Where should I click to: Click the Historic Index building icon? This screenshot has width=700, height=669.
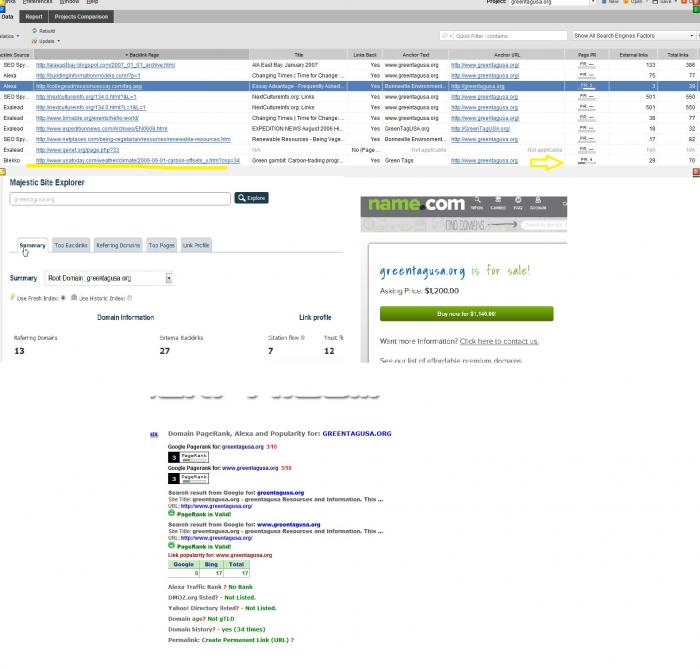(74, 297)
